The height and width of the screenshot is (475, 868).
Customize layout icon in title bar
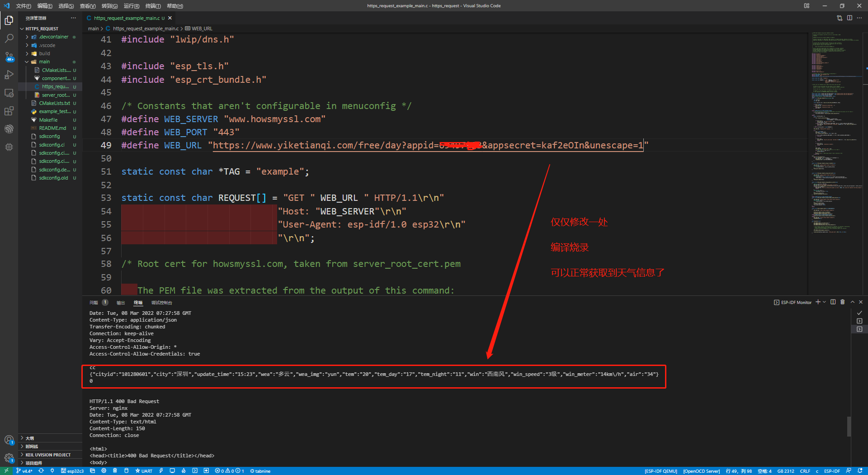(x=807, y=6)
